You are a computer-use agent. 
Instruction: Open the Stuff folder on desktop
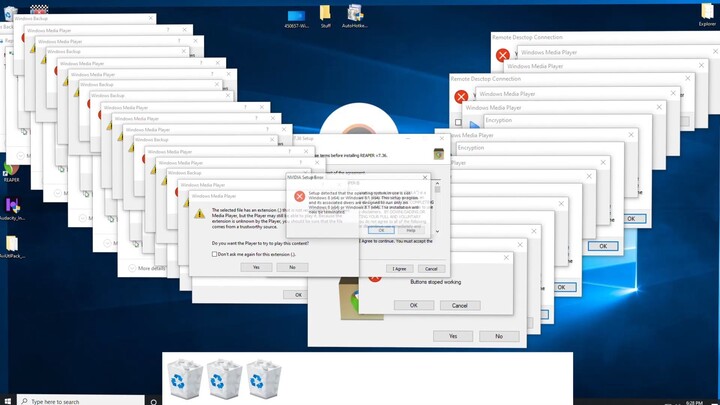(x=325, y=16)
